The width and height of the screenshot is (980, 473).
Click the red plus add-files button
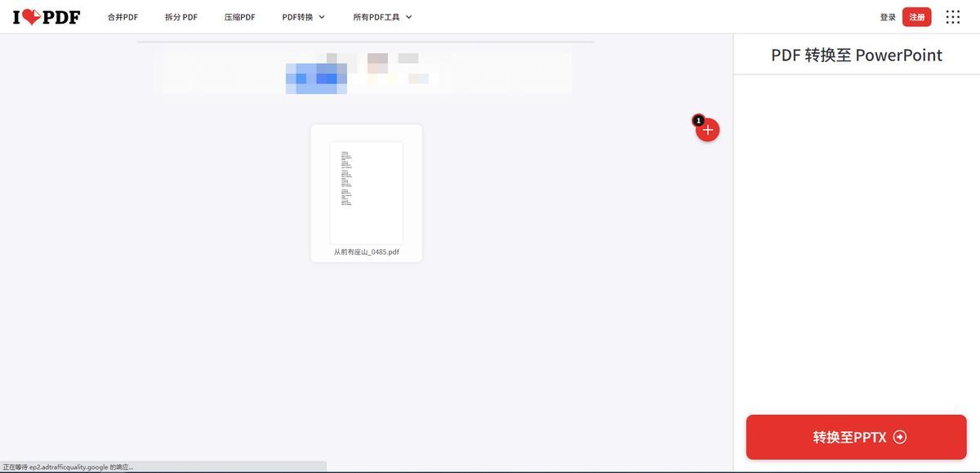(x=708, y=130)
